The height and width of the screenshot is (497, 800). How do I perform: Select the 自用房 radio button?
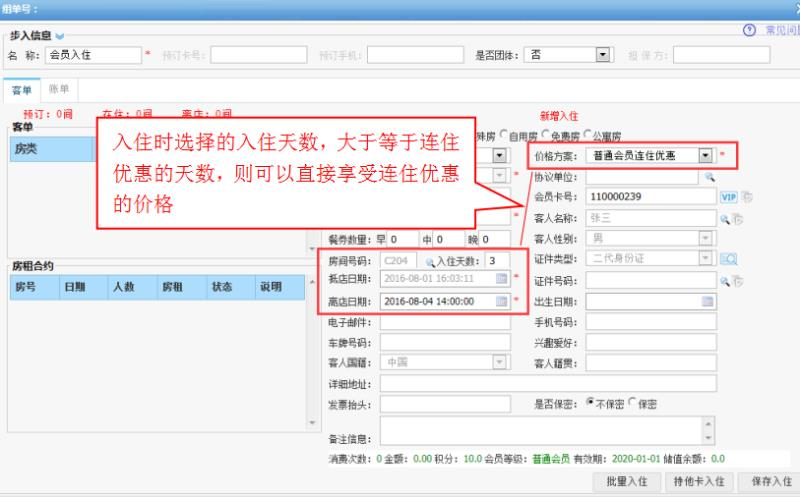coord(504,134)
